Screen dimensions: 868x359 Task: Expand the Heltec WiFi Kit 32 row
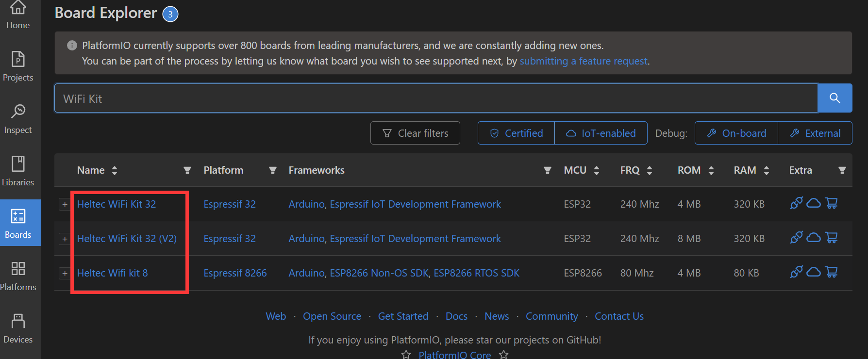[x=65, y=204]
